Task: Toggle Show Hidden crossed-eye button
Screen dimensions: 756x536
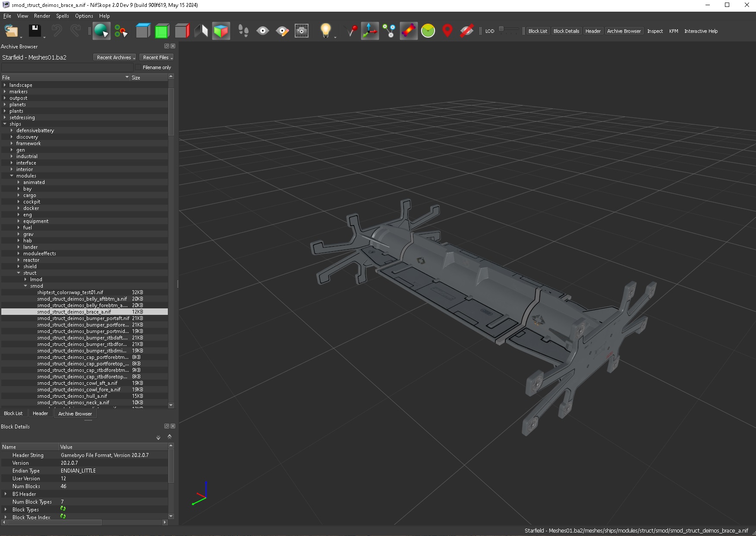Action: 467,31
